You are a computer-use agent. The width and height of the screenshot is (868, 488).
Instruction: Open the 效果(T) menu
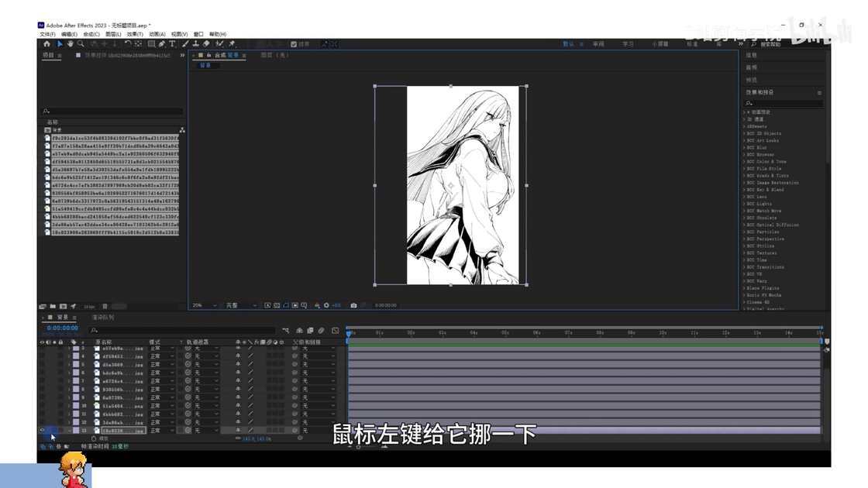pyautogui.click(x=135, y=34)
